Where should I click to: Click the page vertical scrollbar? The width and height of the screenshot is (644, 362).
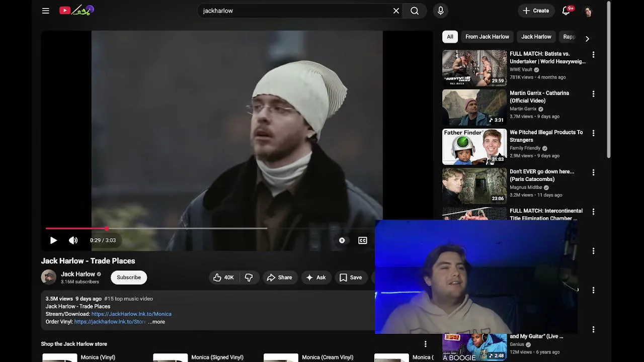[609, 80]
